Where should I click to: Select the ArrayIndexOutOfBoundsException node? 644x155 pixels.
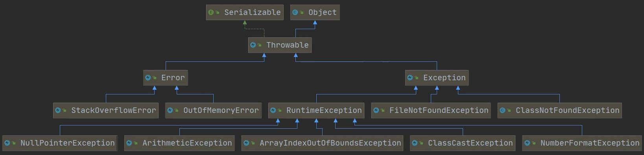coord(323,143)
